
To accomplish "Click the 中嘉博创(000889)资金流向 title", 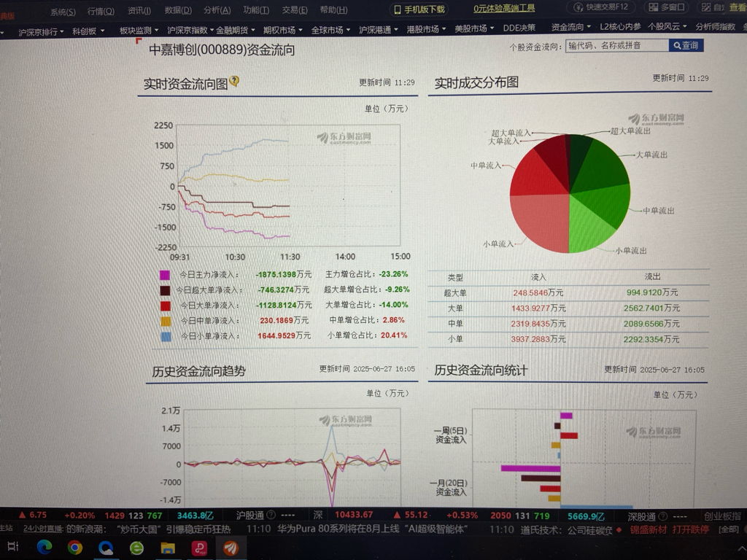I will (x=222, y=50).
